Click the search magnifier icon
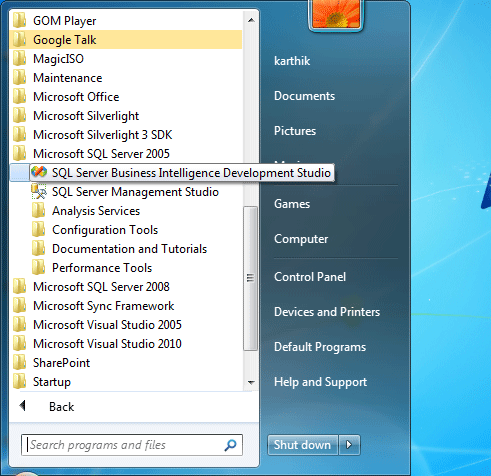The height and width of the screenshot is (476, 491). 230,445
